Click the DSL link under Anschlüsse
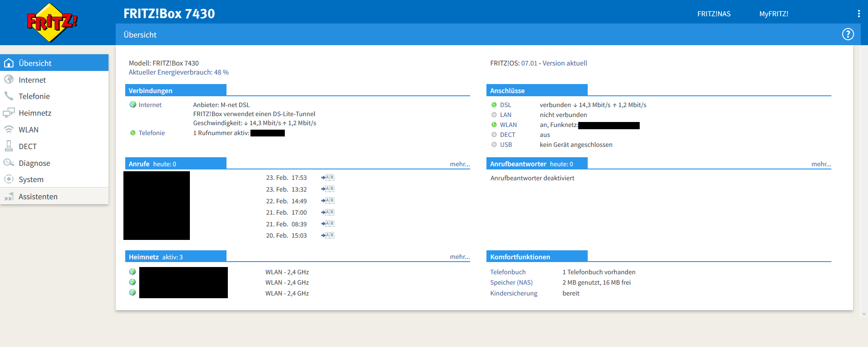868x347 pixels. coord(505,105)
